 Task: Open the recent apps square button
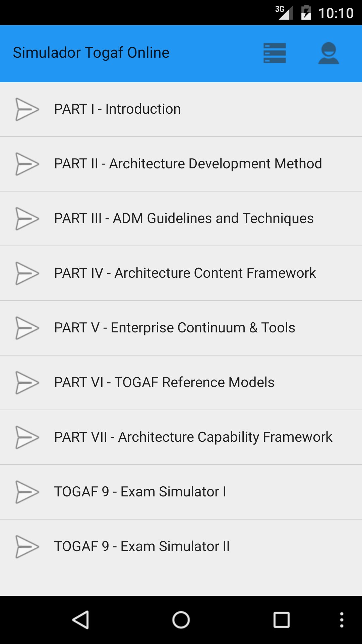click(282, 620)
